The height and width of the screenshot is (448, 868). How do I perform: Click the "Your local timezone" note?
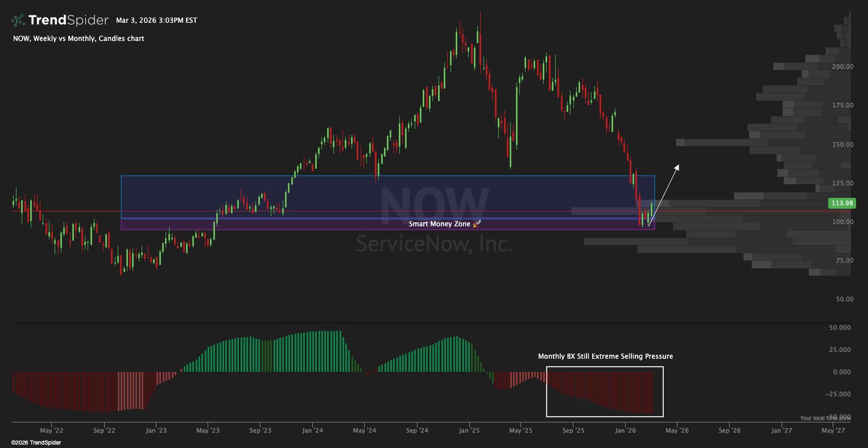825,418
